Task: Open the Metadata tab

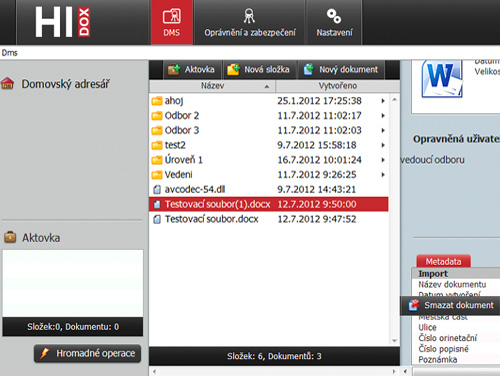Action: coord(443,261)
